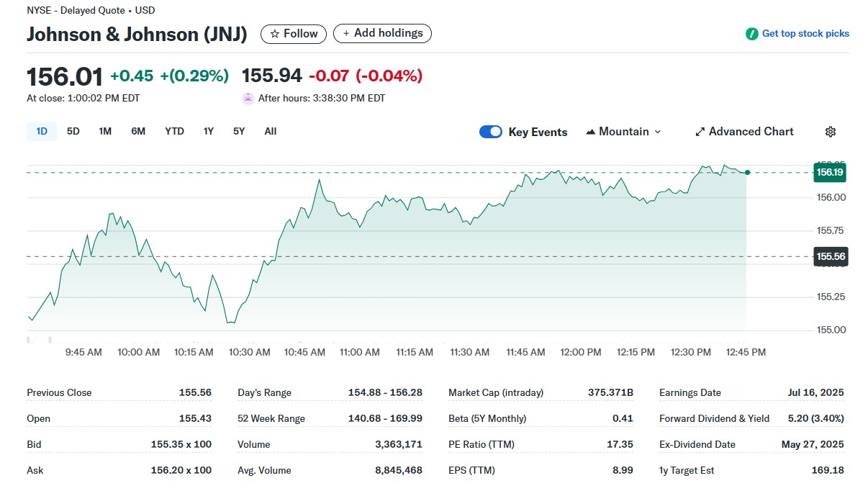
Task: Switch to the 5Y range
Action: point(239,131)
